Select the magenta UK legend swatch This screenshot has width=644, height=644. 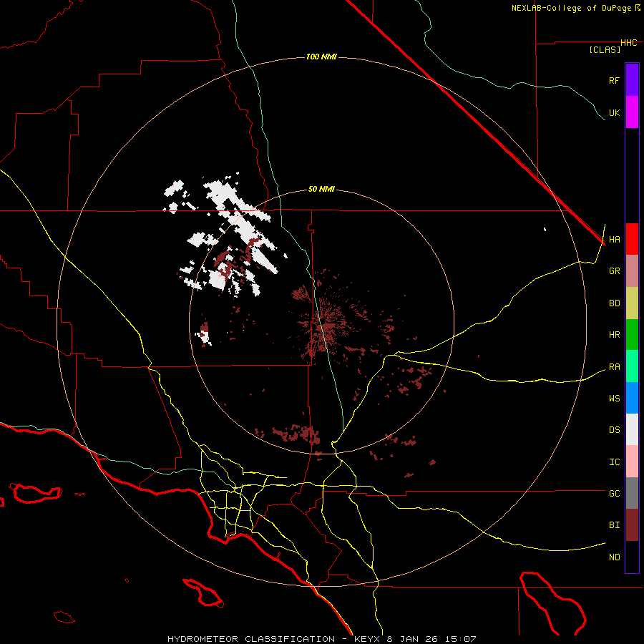(632, 112)
